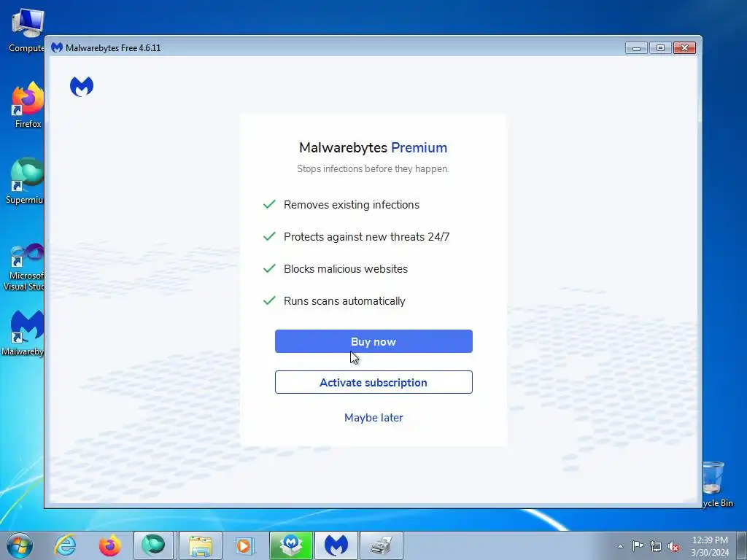Click the muted volume tray icon
The width and height of the screenshot is (747, 560).
pyautogui.click(x=673, y=546)
